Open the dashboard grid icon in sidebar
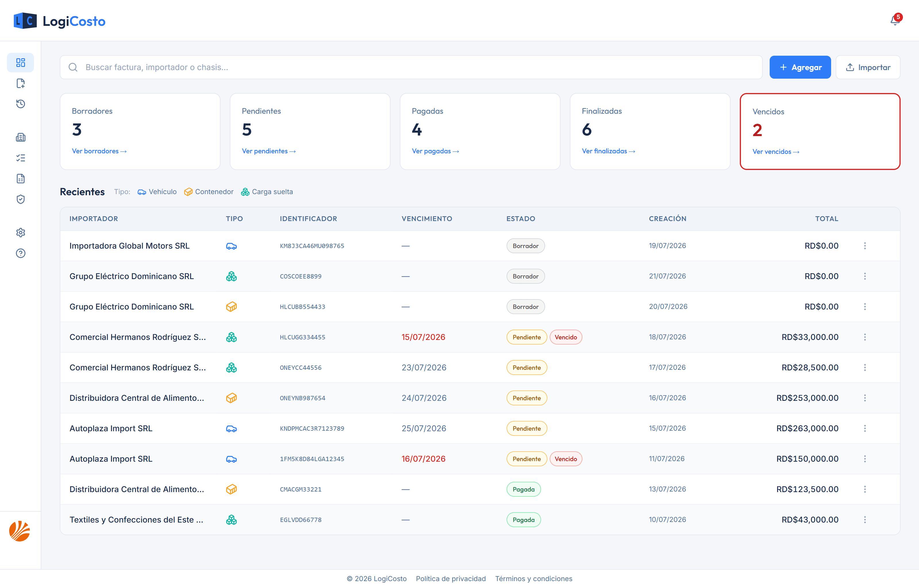This screenshot has width=919, height=588. pyautogui.click(x=21, y=63)
